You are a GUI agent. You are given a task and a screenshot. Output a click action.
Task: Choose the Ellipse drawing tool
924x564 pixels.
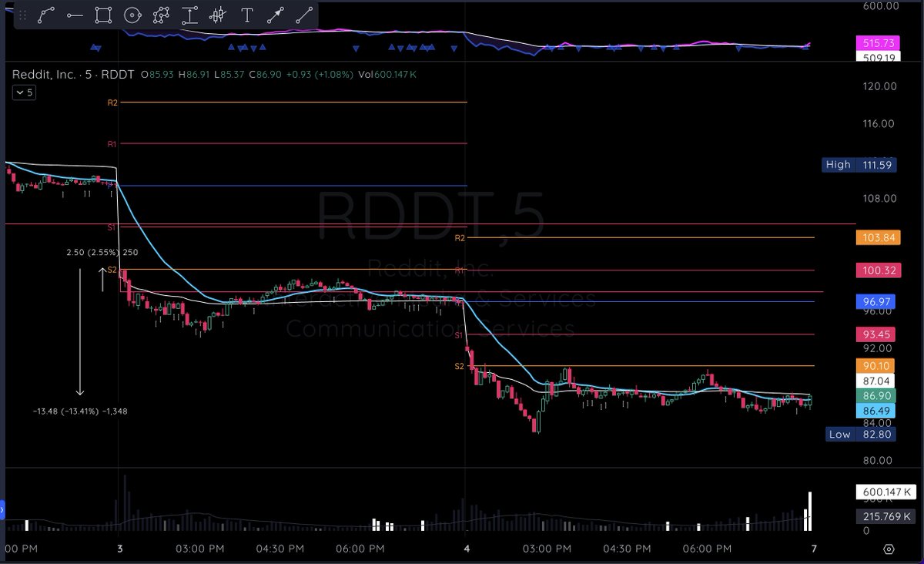click(132, 15)
